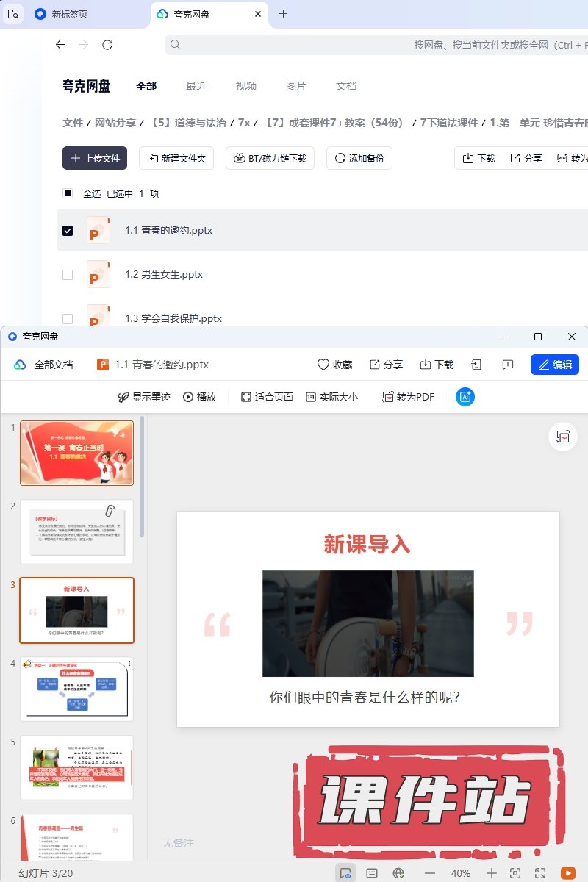
Task: Click 转为PDF in the viewer toolbar
Action: point(408,397)
